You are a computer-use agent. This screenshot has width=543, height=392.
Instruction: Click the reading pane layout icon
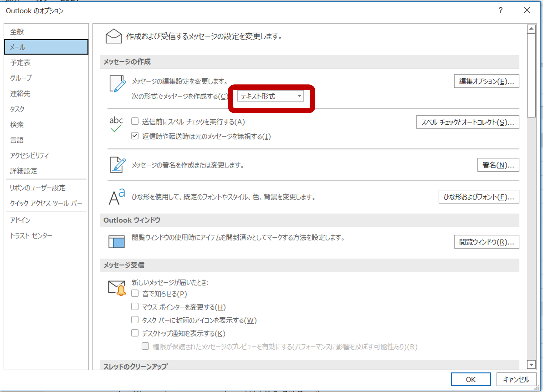116,241
